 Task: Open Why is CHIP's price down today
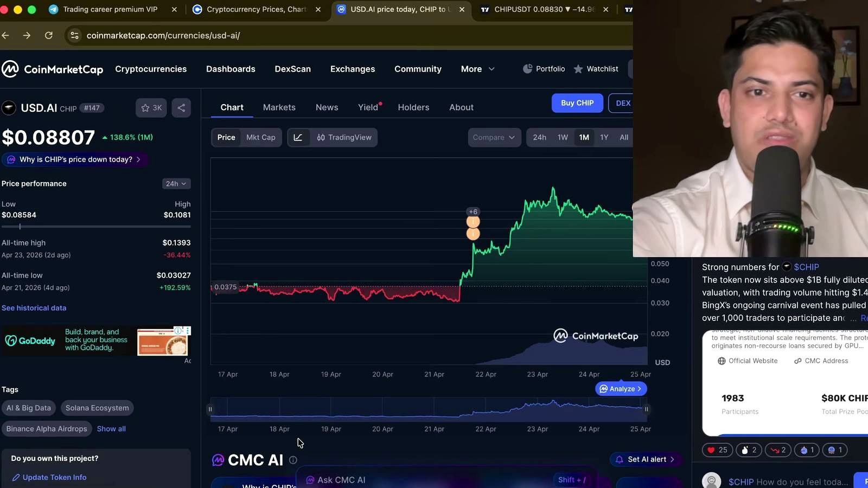[75, 159]
